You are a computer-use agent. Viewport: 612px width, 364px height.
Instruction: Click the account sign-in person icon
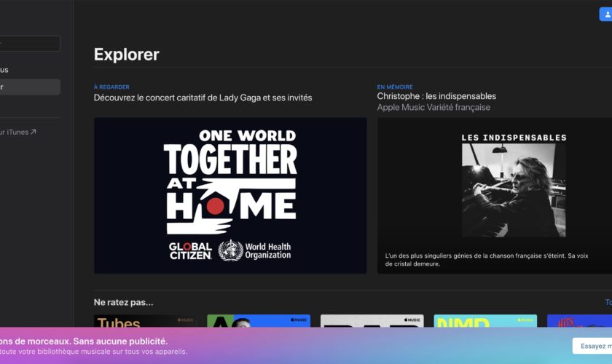(x=605, y=15)
